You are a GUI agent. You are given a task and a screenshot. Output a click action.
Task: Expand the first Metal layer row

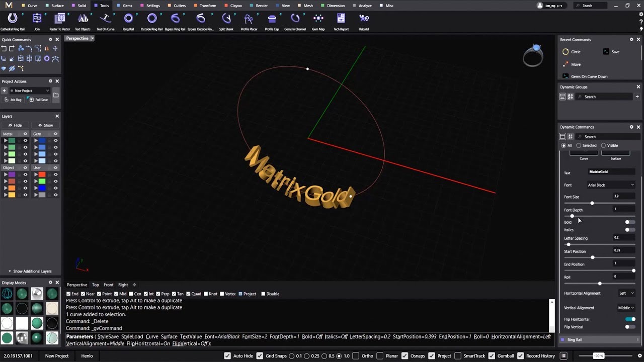coord(6,140)
